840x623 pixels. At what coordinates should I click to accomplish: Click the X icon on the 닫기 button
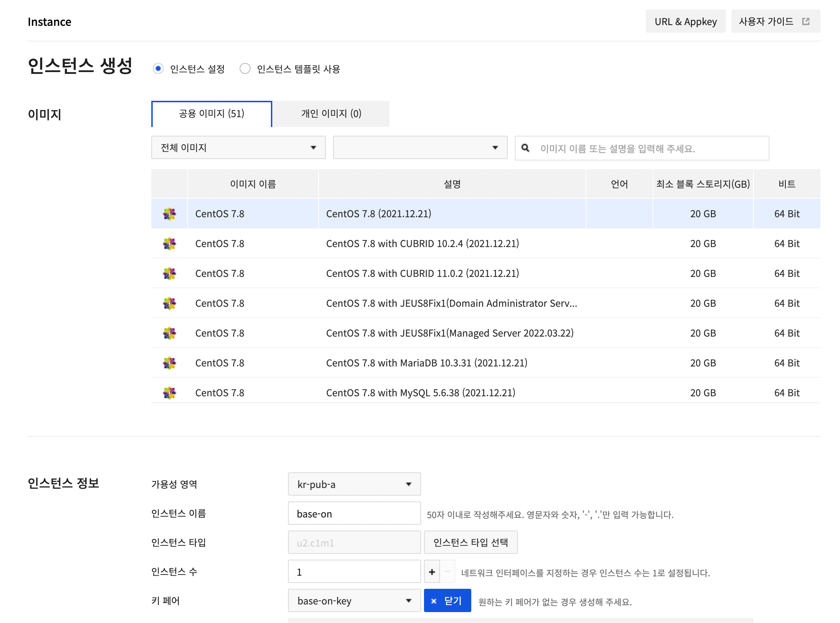pos(433,601)
